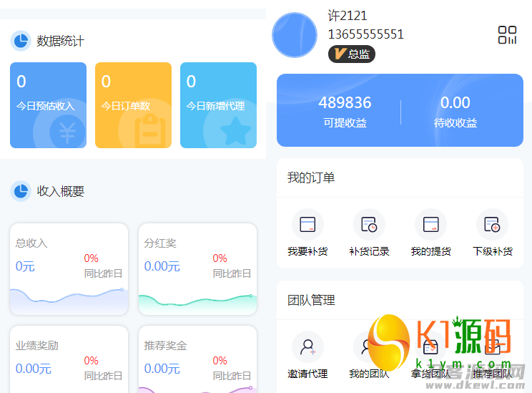Click the 数据统计 heading text

click(60, 41)
